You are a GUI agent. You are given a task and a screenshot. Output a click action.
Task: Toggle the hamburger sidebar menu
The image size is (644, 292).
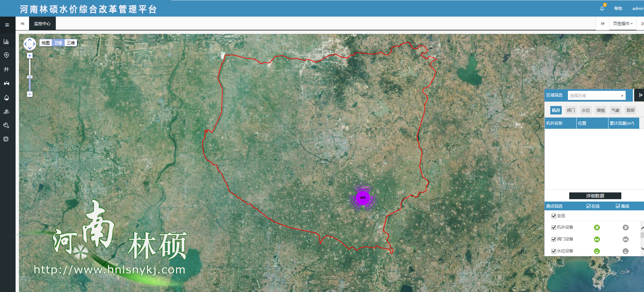7,25
